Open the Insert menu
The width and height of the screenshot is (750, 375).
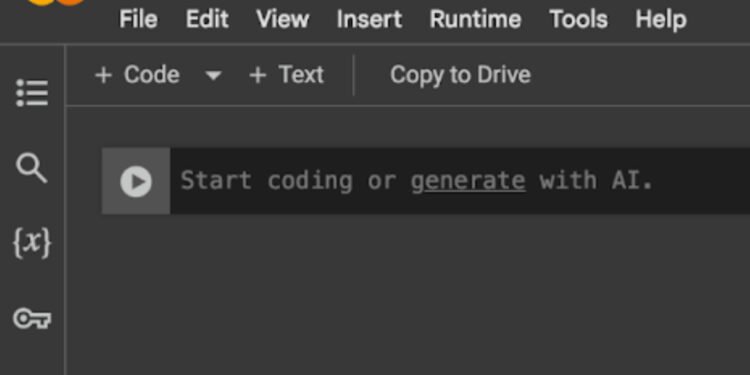click(369, 20)
